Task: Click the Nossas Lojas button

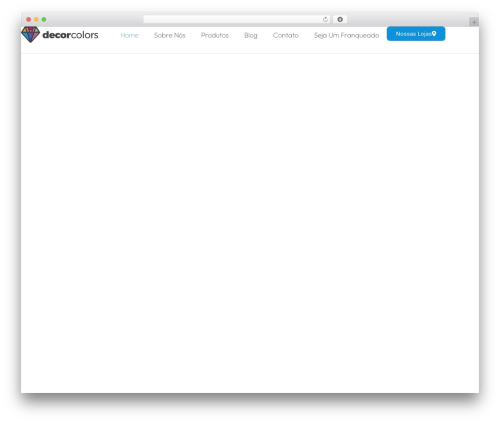Action: [x=416, y=34]
